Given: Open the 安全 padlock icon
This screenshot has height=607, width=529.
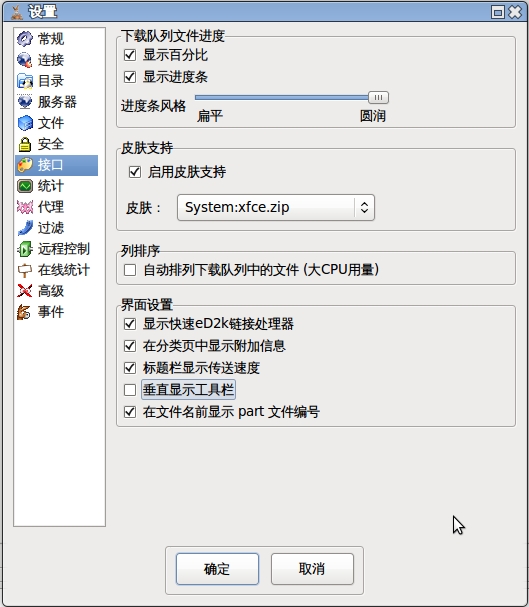Looking at the screenshot, I should point(25,144).
